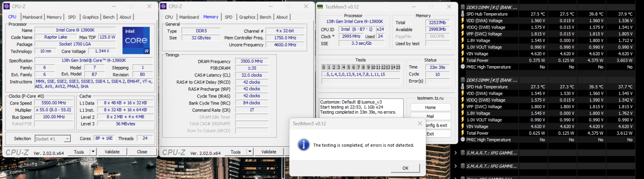The image size is (644, 179).
Task: Click lightning icon for DIMM #1 1.8V Voltage
Action: coord(463,40)
